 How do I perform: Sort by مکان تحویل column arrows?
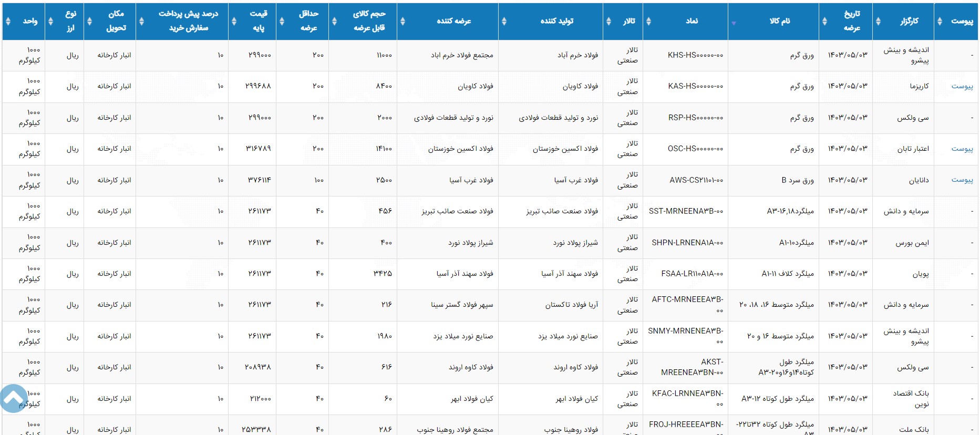coord(89,21)
